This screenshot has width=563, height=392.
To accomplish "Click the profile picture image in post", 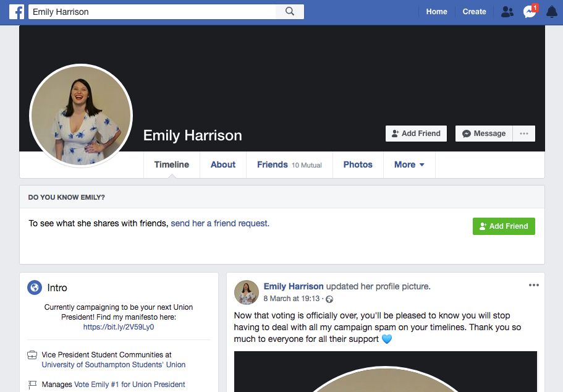I will pos(385,372).
